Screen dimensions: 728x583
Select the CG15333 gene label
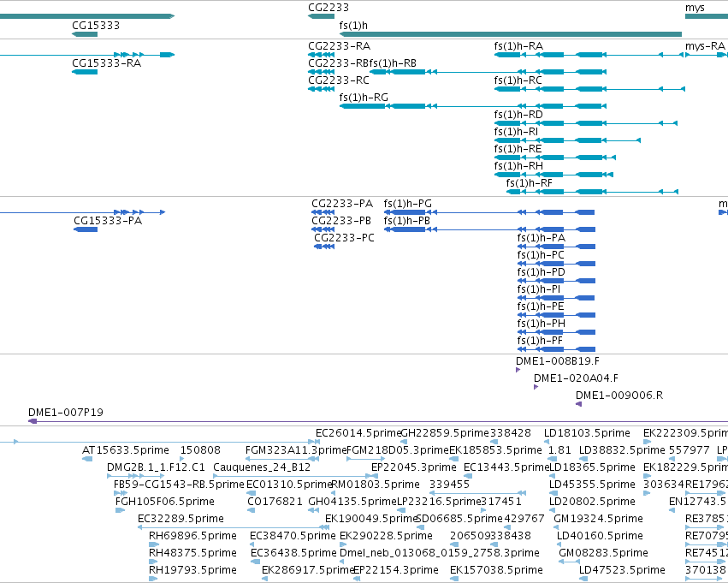[96, 26]
